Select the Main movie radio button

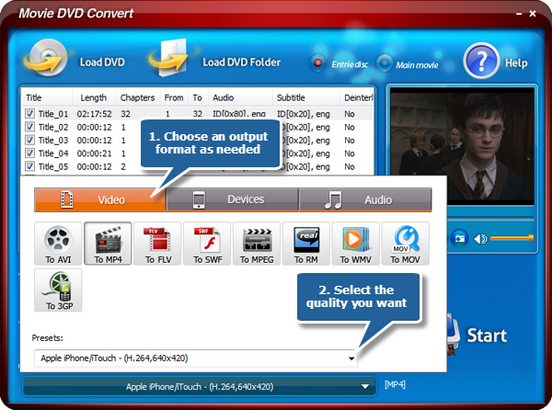(384, 63)
